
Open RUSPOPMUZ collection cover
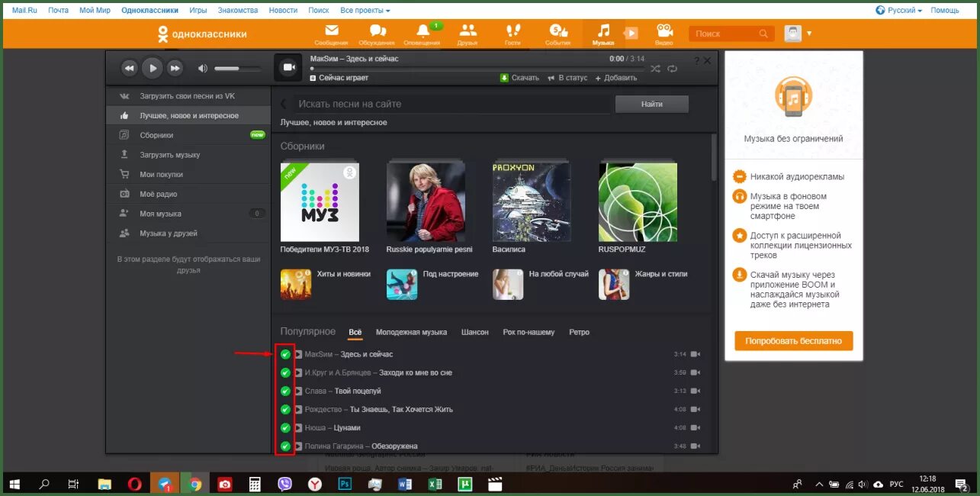click(x=638, y=202)
